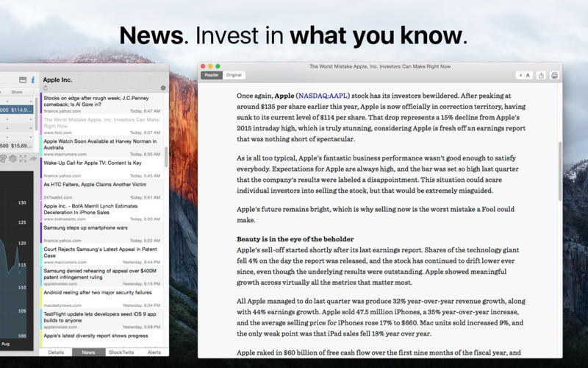Screen dimensions: 588x368
Task: Click the 'Apple Inc.' news panel title
Action: 57,79
